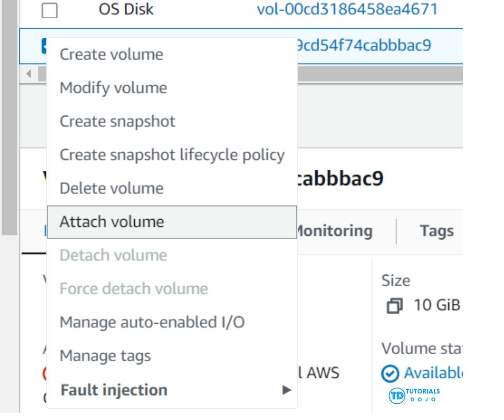Image resolution: width=504 pixels, height=420 pixels.
Task: Switch to the Tags tab
Action: [437, 231]
